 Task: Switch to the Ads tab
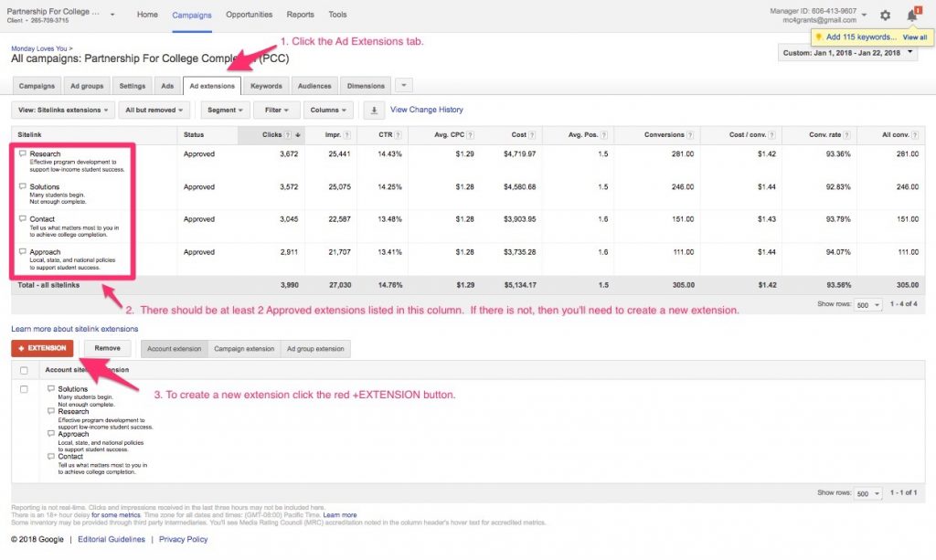[x=168, y=86]
